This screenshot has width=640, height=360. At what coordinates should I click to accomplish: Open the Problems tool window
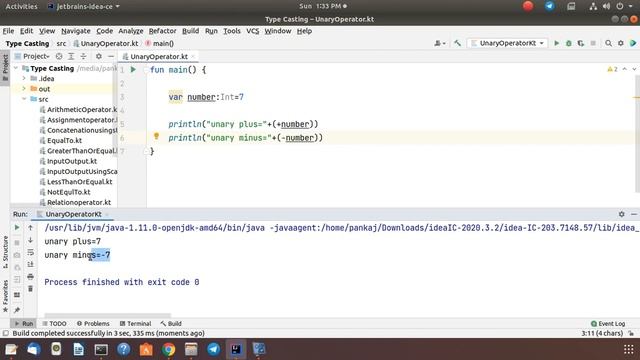[x=93, y=324]
